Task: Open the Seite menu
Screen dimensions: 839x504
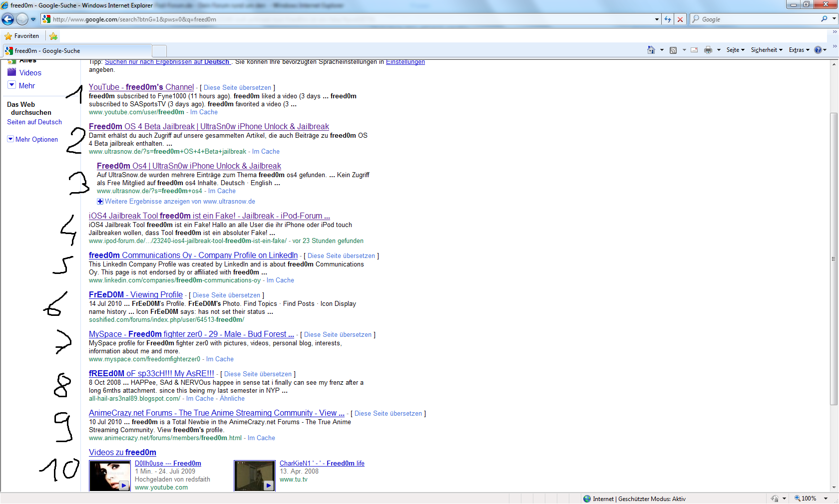Action: pyautogui.click(x=735, y=50)
